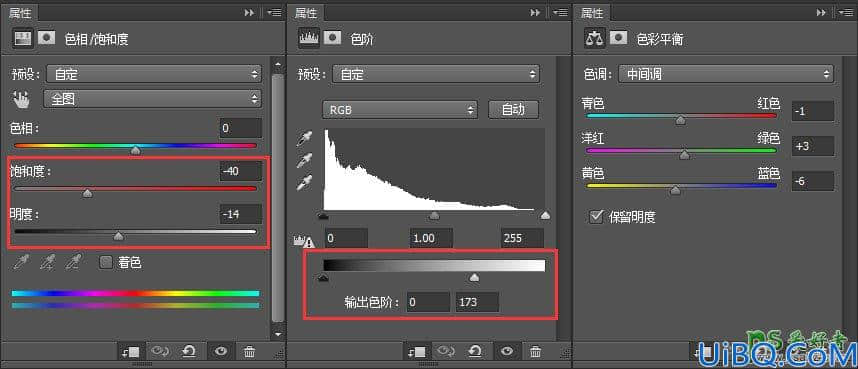Open the 色调 中间调 tone dropdown
858x369 pixels.
tap(726, 74)
